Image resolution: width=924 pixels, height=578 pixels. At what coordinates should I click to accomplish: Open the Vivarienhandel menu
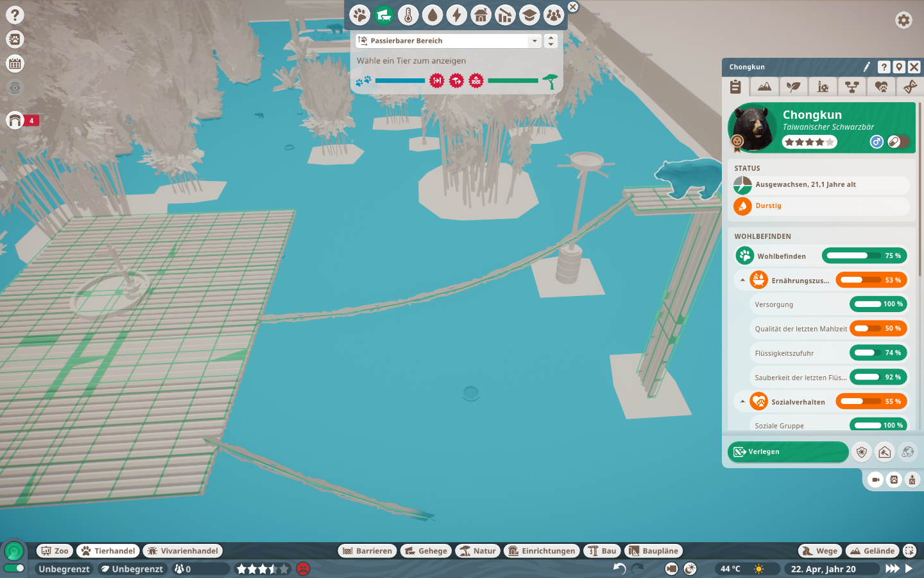click(183, 551)
